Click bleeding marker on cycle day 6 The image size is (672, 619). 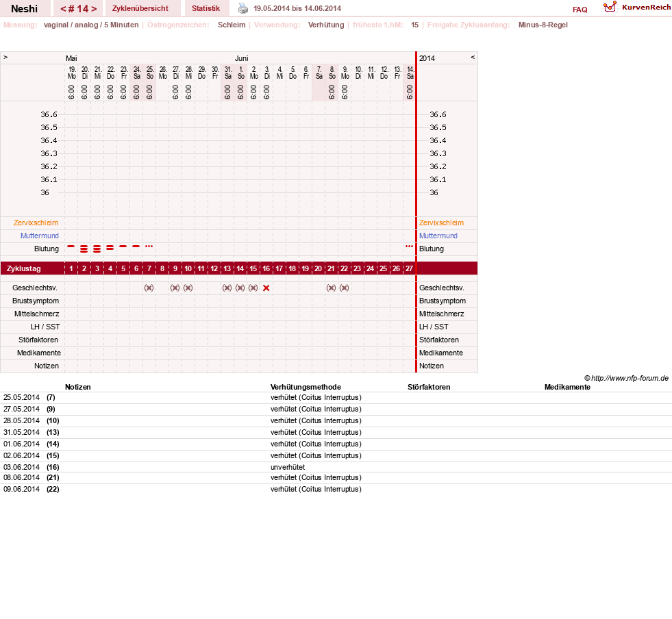coord(136,247)
